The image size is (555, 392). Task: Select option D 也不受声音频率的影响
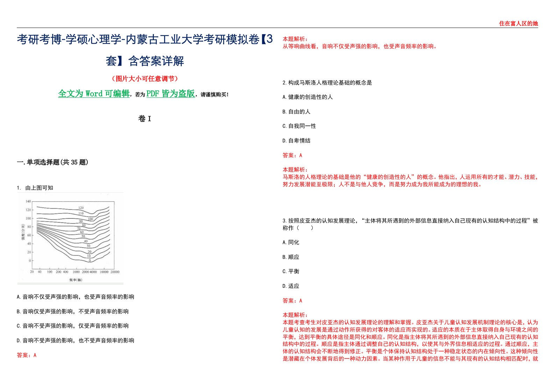tap(75, 341)
